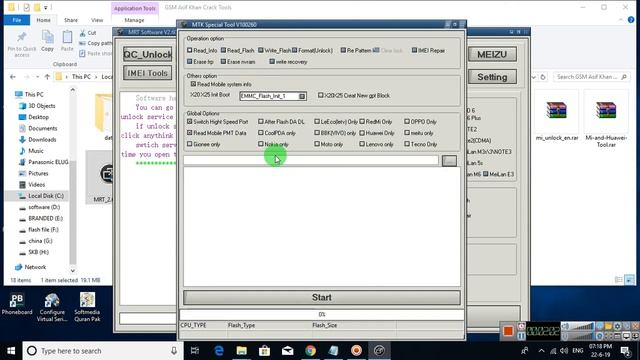Toggle the IMEI Repair checkbox
Viewport: 640px width, 360px height.
tap(414, 50)
